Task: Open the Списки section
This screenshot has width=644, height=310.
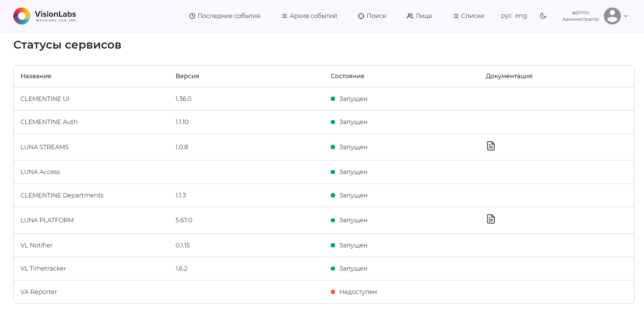Action: (x=468, y=16)
